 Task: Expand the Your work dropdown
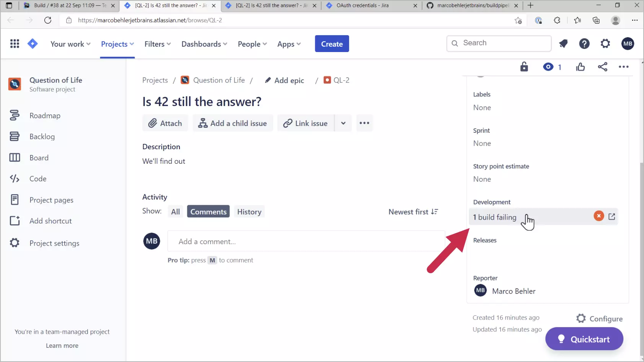(70, 44)
